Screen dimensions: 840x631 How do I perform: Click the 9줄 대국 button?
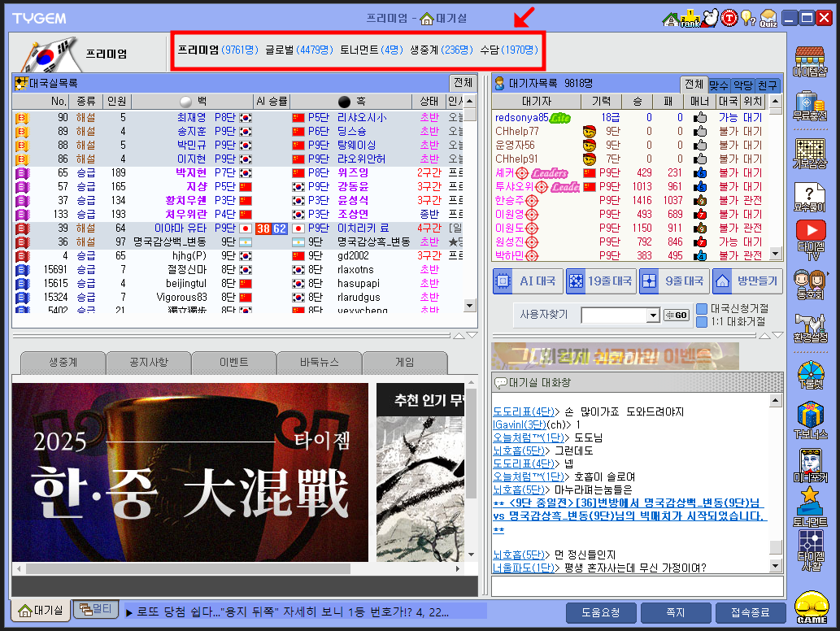tap(674, 281)
